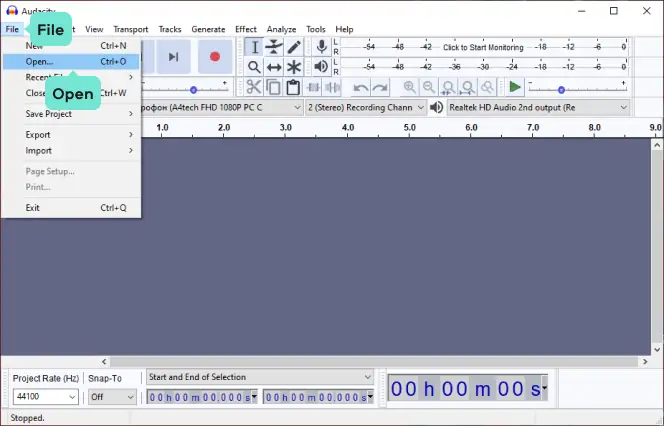
Task: Click the recording meter microphone icon
Action: tap(322, 47)
